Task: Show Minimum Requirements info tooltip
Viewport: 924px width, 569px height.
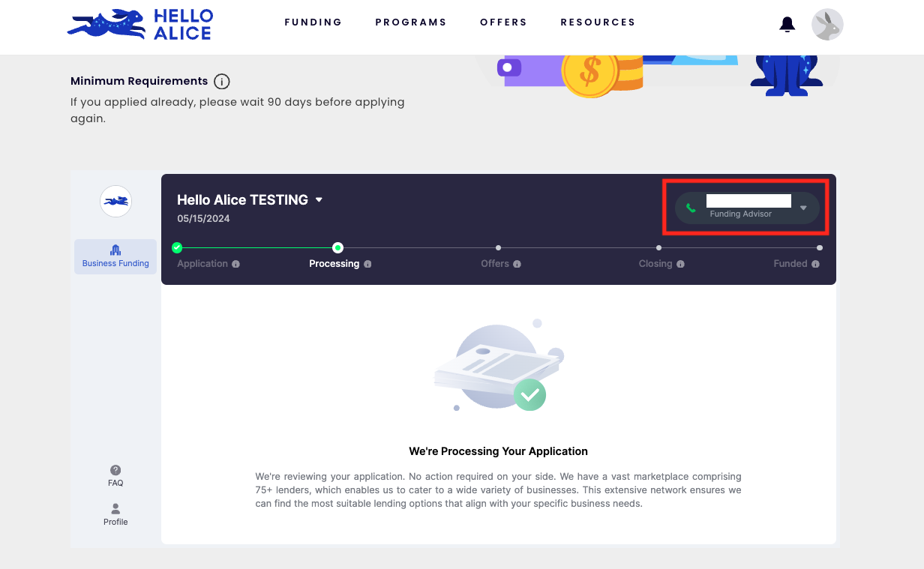Action: tap(221, 81)
